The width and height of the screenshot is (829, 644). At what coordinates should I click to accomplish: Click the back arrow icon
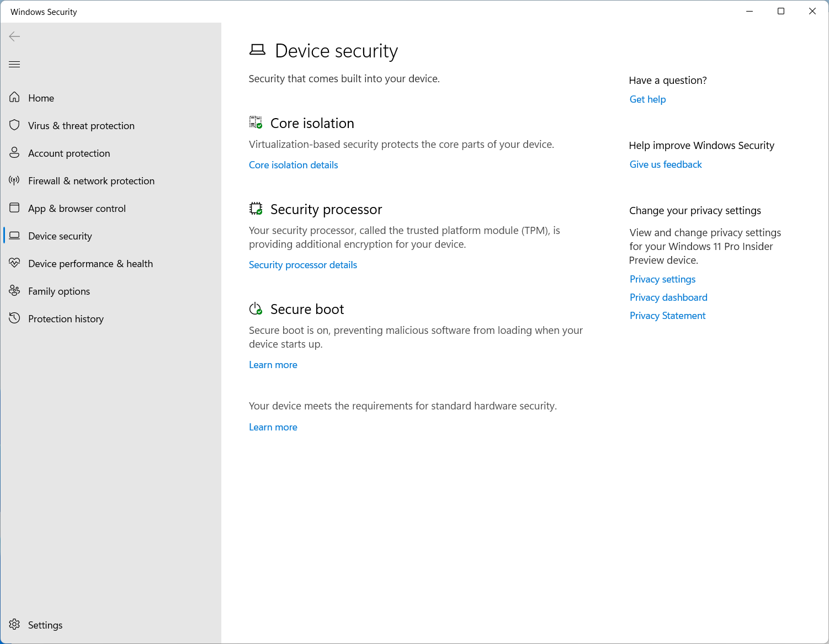(x=15, y=36)
